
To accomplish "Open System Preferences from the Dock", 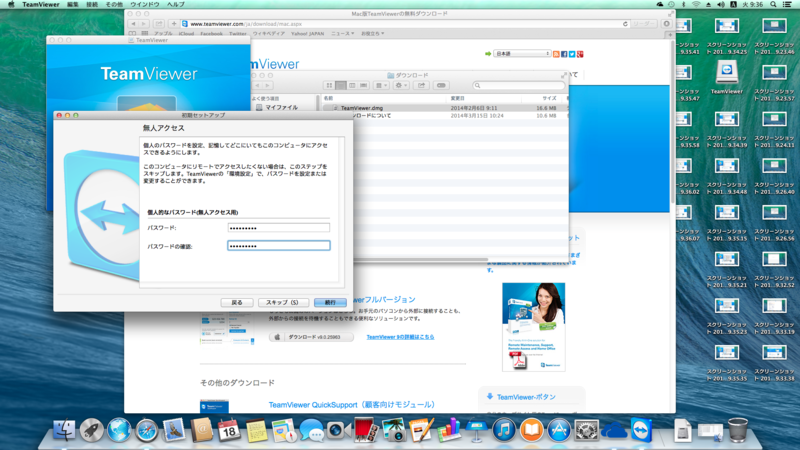I will point(586,430).
